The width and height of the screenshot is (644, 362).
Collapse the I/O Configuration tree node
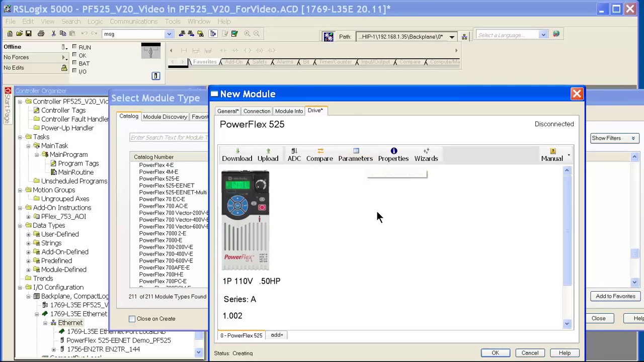point(20,288)
